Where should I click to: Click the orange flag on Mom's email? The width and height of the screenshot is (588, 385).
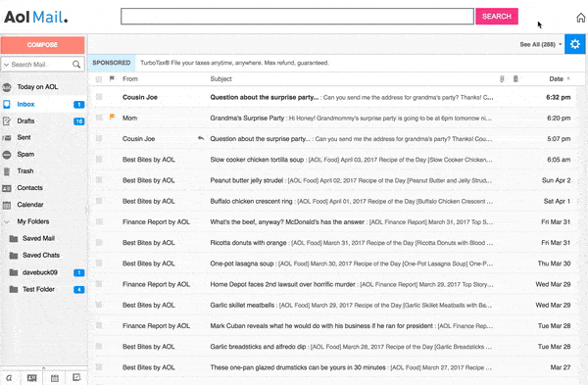tap(112, 117)
